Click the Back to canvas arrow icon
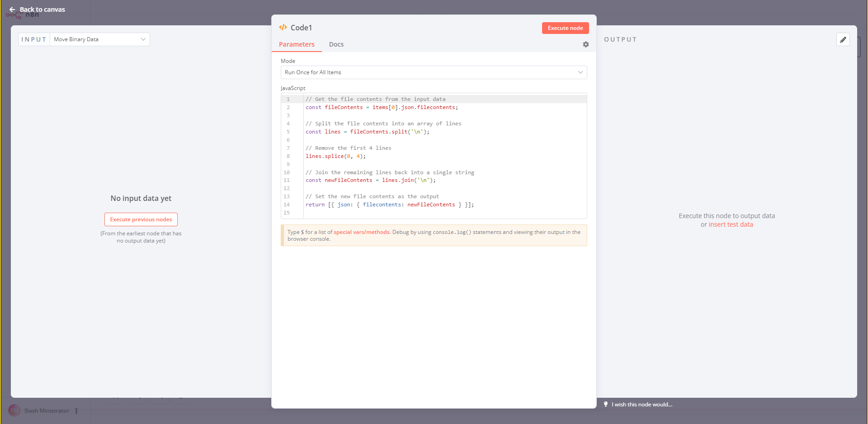Image resolution: width=868 pixels, height=424 pixels. point(12,10)
